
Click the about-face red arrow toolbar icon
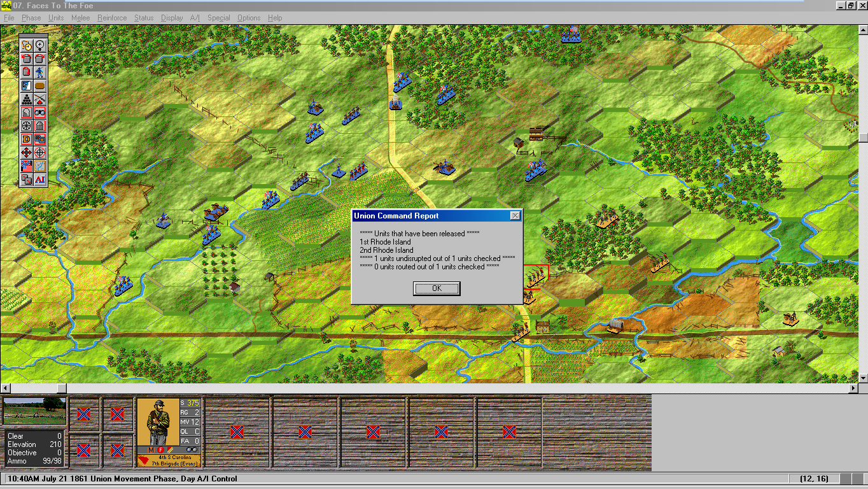point(27,72)
